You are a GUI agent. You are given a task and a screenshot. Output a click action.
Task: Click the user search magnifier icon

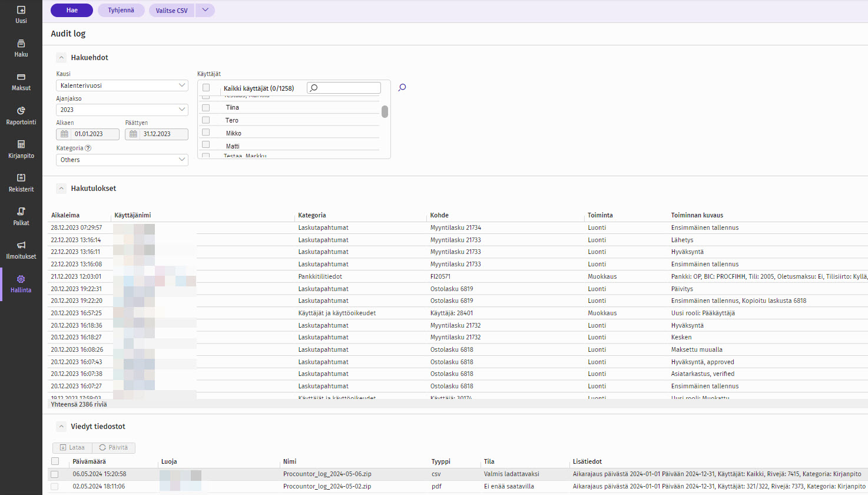click(x=402, y=88)
